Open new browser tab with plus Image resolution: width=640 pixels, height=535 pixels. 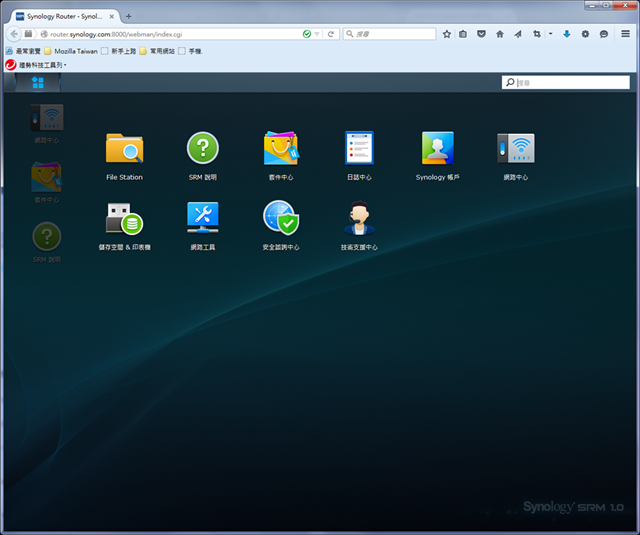[129, 16]
